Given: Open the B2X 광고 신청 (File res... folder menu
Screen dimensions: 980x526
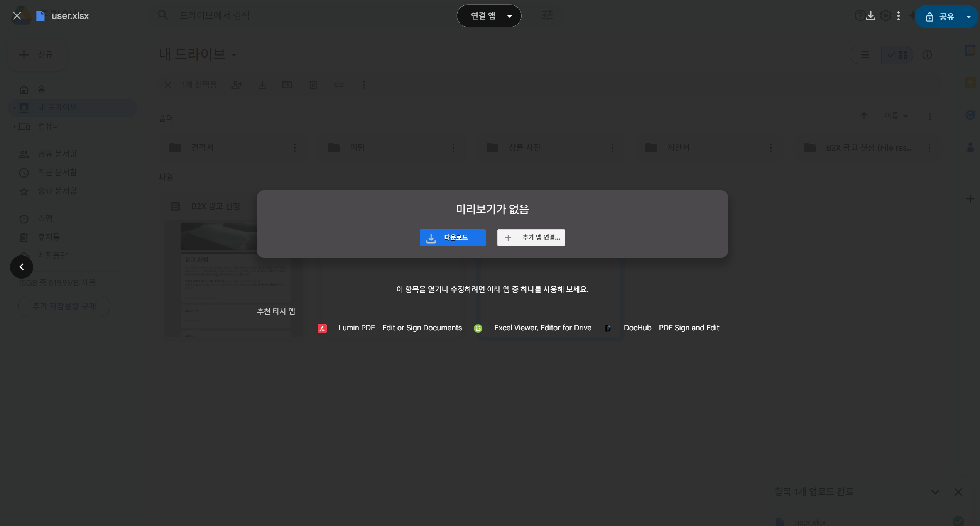Looking at the screenshot, I should click(x=929, y=148).
